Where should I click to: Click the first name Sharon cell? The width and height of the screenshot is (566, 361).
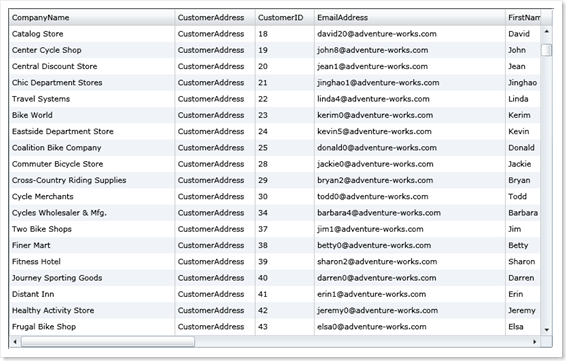point(523,261)
